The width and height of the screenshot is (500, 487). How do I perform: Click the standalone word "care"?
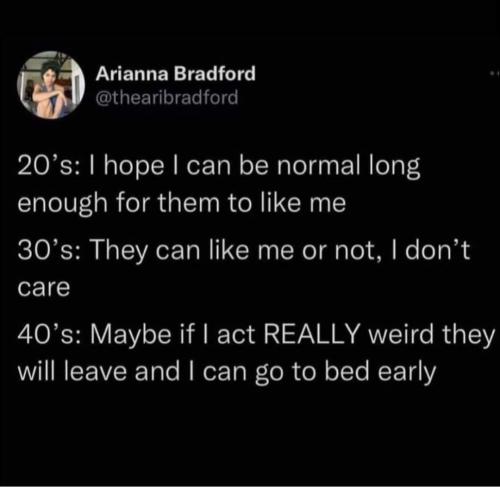(x=44, y=288)
